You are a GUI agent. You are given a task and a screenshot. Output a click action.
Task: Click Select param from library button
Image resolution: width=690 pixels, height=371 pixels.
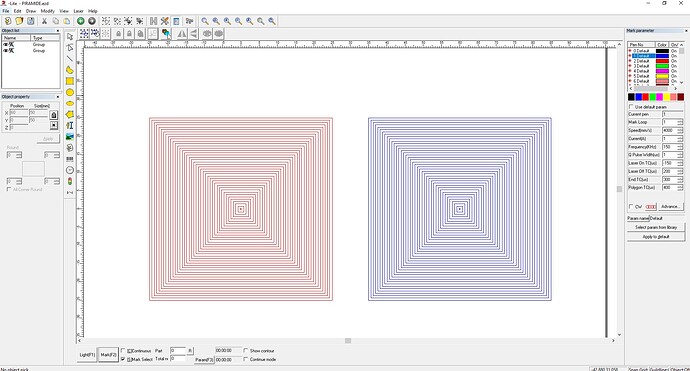tap(656, 227)
